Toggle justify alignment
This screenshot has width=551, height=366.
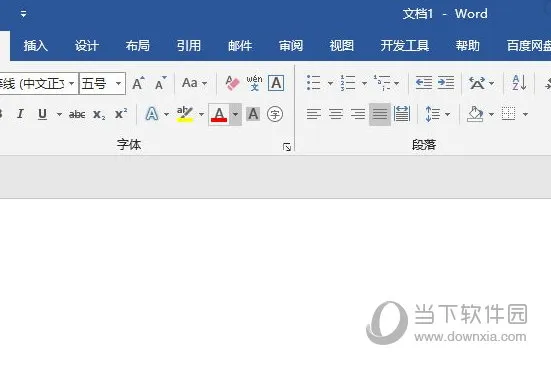[x=380, y=114]
